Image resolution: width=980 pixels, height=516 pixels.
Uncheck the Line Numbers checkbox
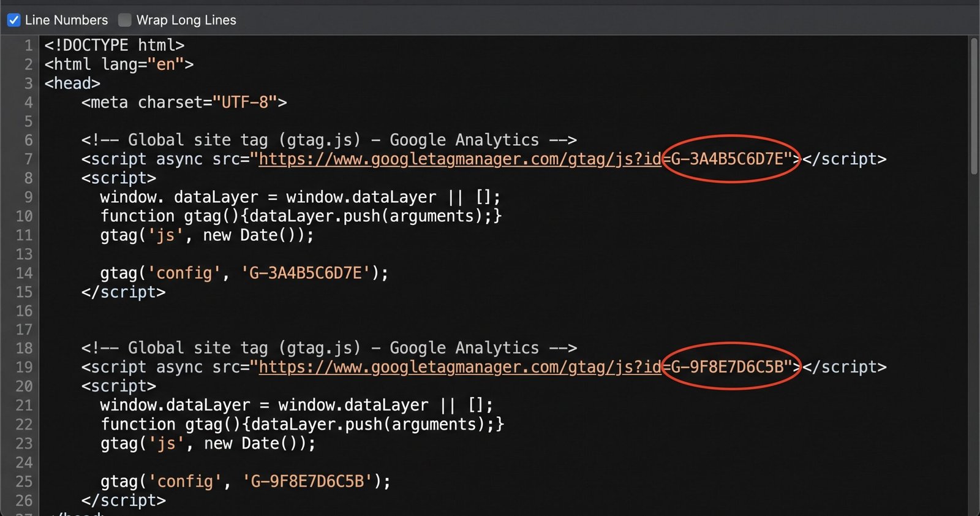coord(13,20)
